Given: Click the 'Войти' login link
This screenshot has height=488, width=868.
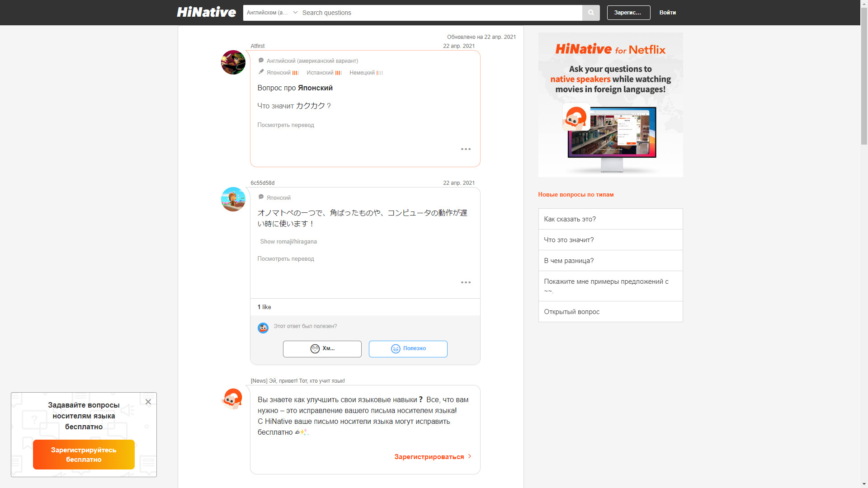Looking at the screenshot, I should (667, 13).
